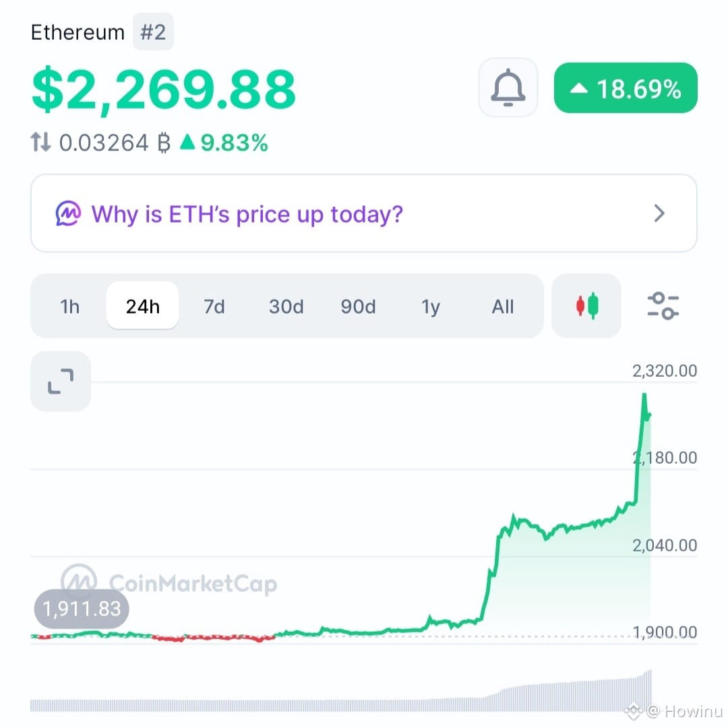Click the 1,911.83 opening price marker

(82, 609)
